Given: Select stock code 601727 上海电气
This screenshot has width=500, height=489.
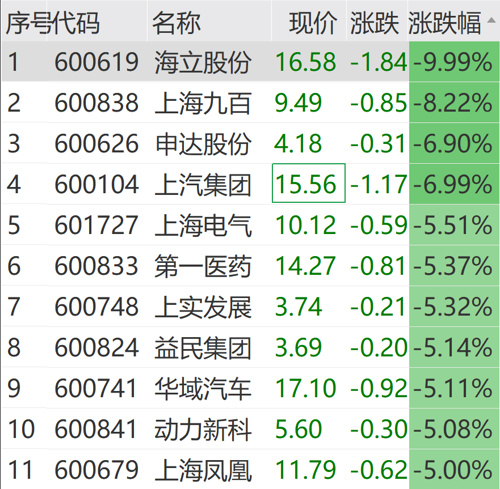Looking at the screenshot, I should click(97, 225).
